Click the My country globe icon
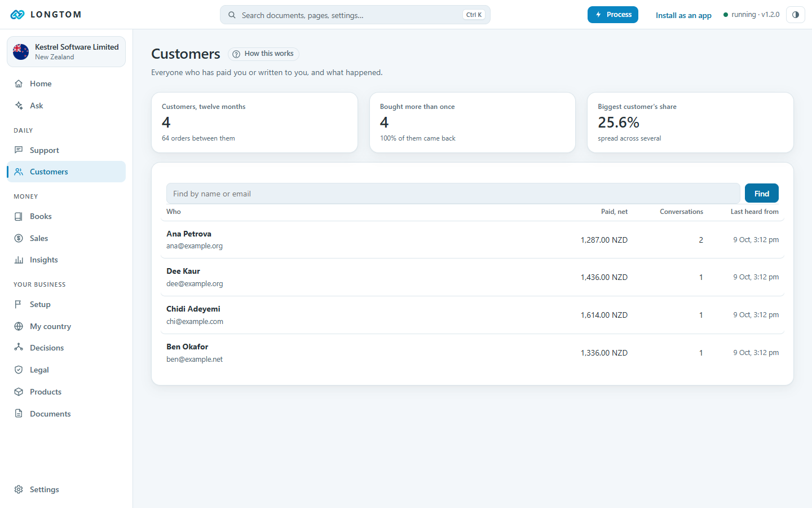The image size is (812, 508). (x=19, y=326)
